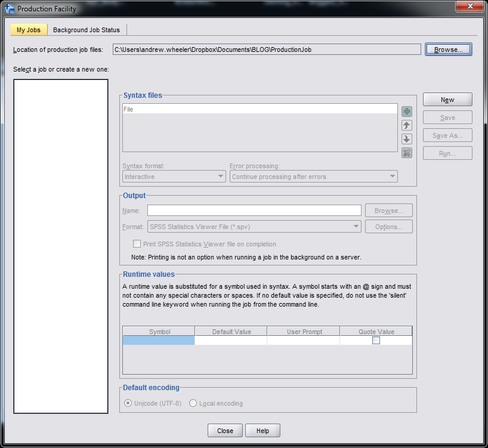
Task: Click the green plus add syntax file icon
Action: click(x=407, y=112)
